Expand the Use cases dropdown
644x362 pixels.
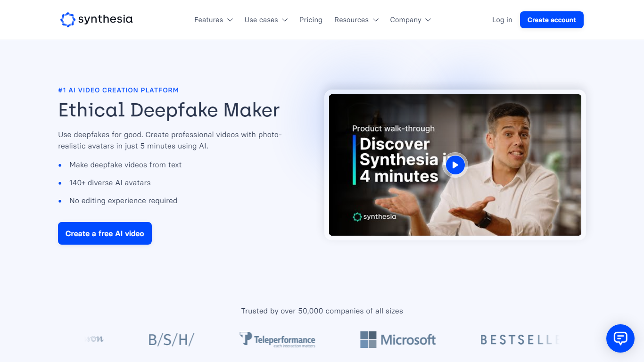(x=266, y=20)
